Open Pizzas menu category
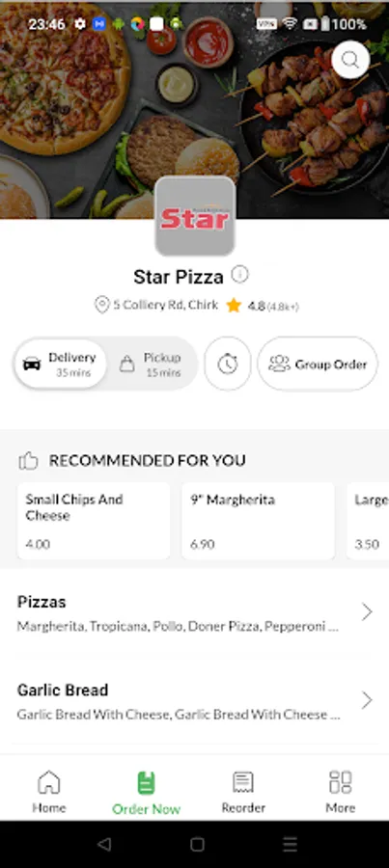Image resolution: width=389 pixels, height=868 pixels. point(195,612)
